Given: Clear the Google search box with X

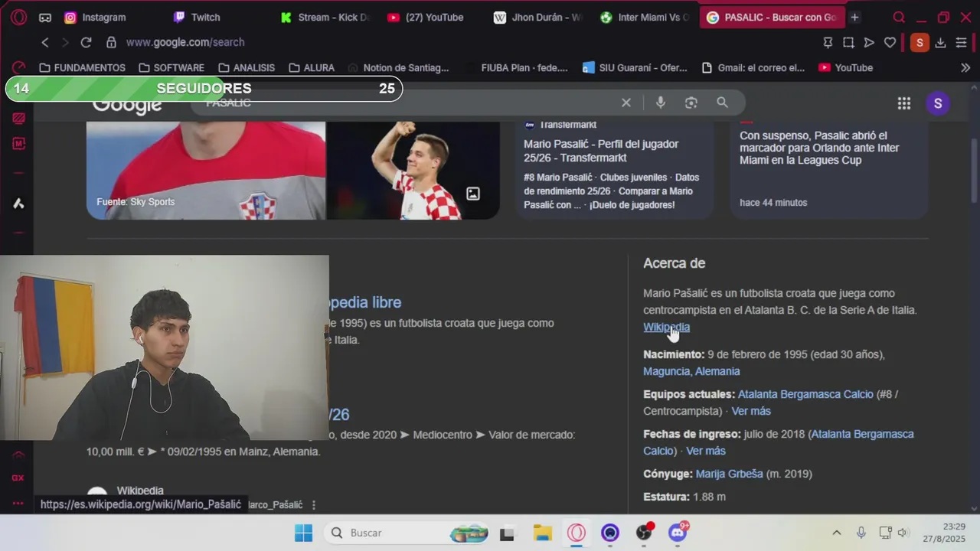Looking at the screenshot, I should click(x=626, y=103).
